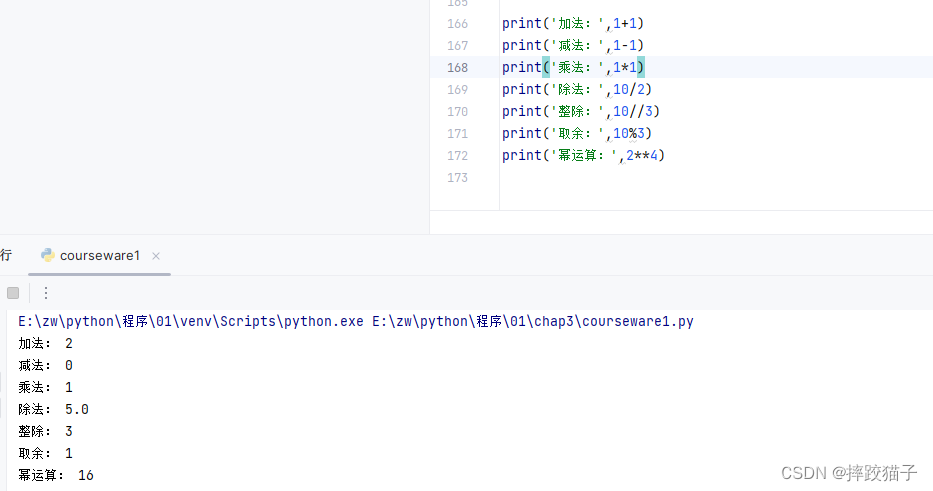Click the console output '乘法: 1'
933x491 pixels.
coord(45,388)
